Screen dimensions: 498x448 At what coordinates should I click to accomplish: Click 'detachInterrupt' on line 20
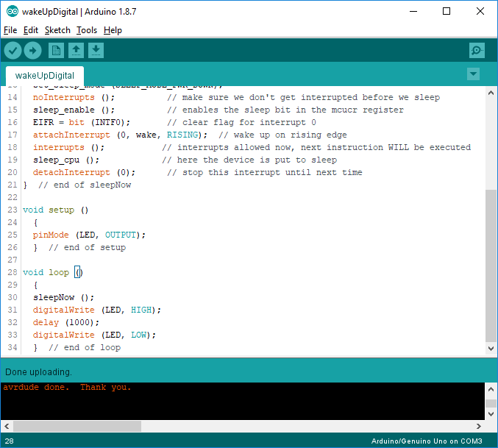pyautogui.click(x=71, y=172)
